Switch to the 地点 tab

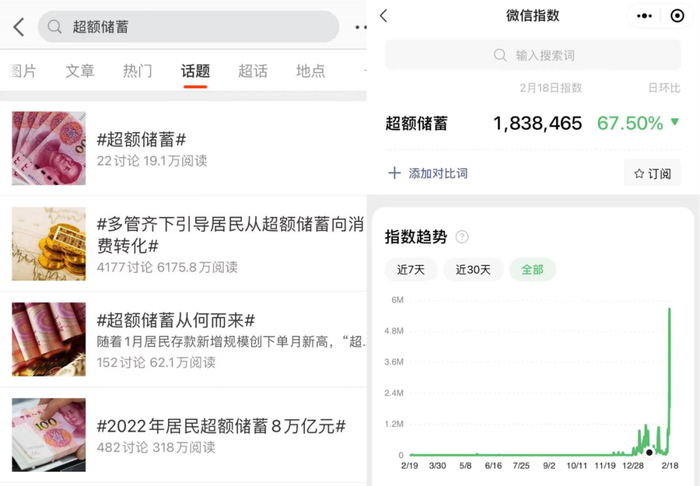[x=311, y=71]
